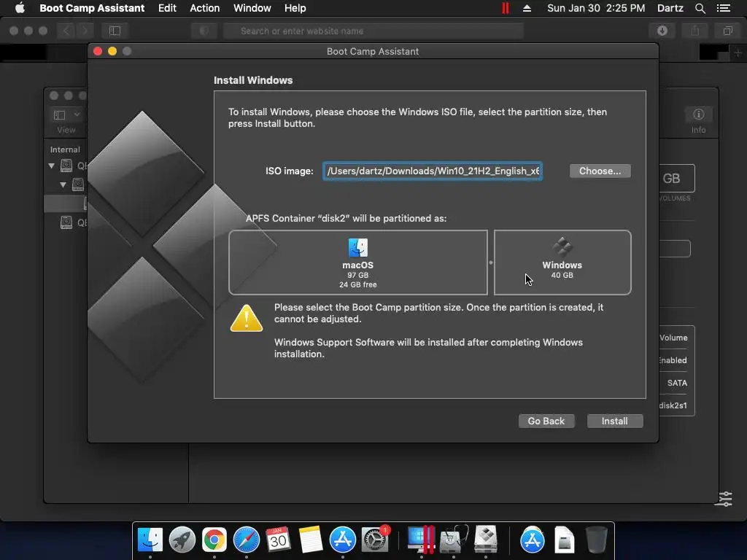This screenshot has height=560, width=747.
Task: Open Spotlight search magnifier
Action: [700, 8]
